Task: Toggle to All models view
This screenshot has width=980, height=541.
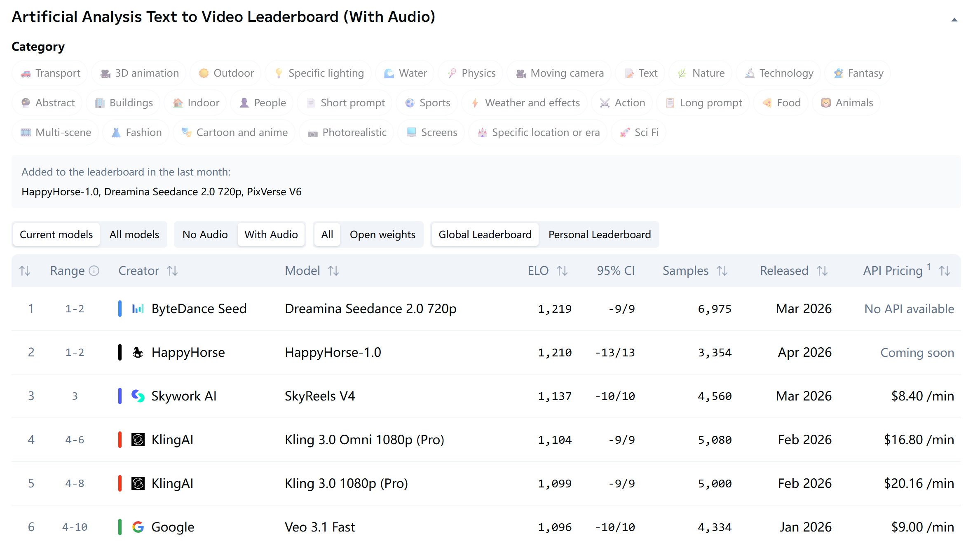Action: (x=134, y=234)
